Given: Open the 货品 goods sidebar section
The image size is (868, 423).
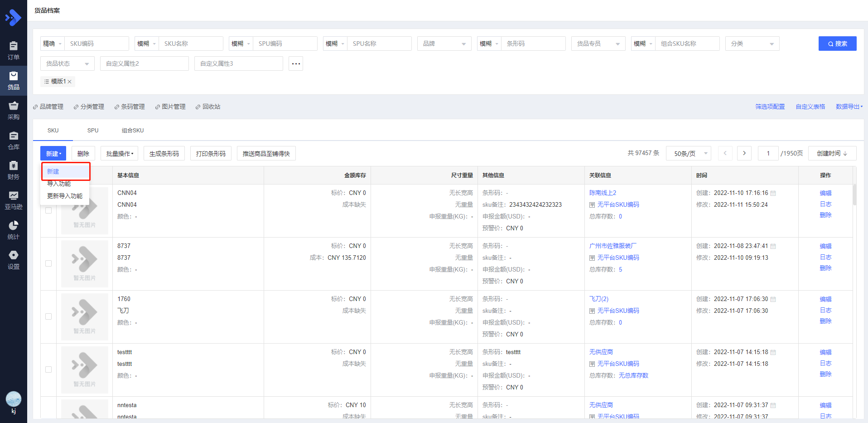Looking at the screenshot, I should pos(14,81).
